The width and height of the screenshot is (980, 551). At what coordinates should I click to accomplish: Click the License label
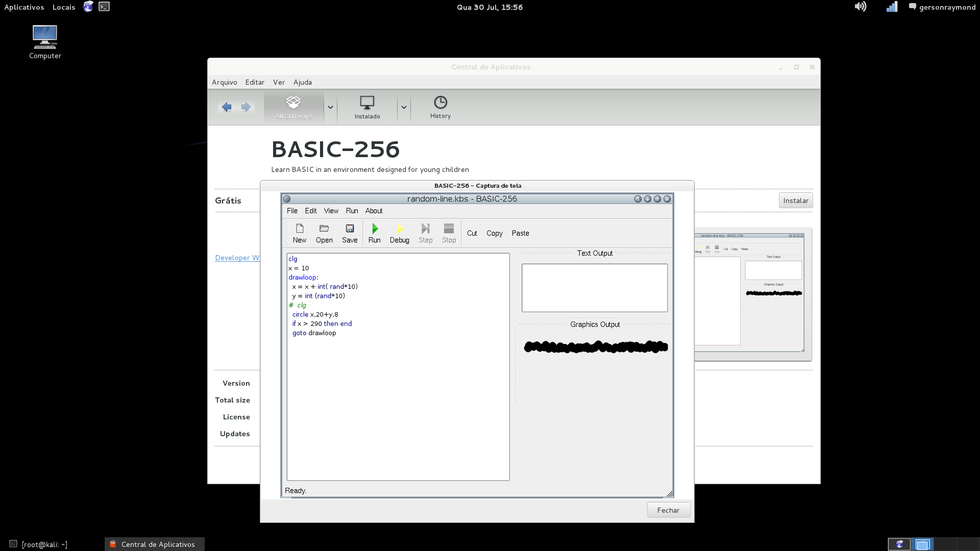(236, 417)
